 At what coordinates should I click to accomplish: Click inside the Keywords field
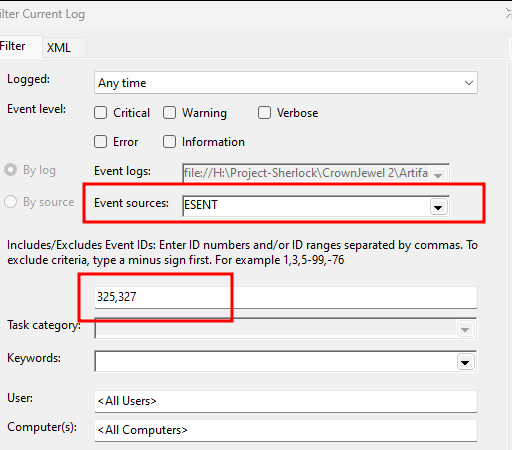click(276, 361)
